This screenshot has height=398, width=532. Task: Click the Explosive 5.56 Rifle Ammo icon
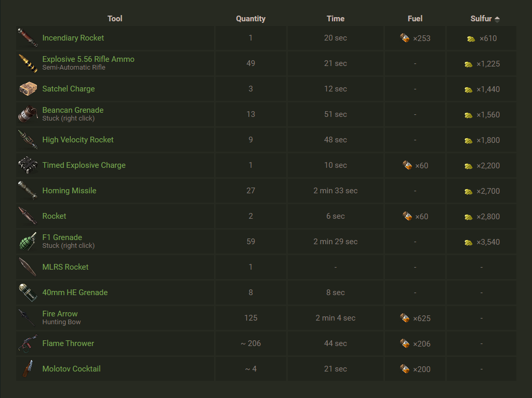pos(28,63)
